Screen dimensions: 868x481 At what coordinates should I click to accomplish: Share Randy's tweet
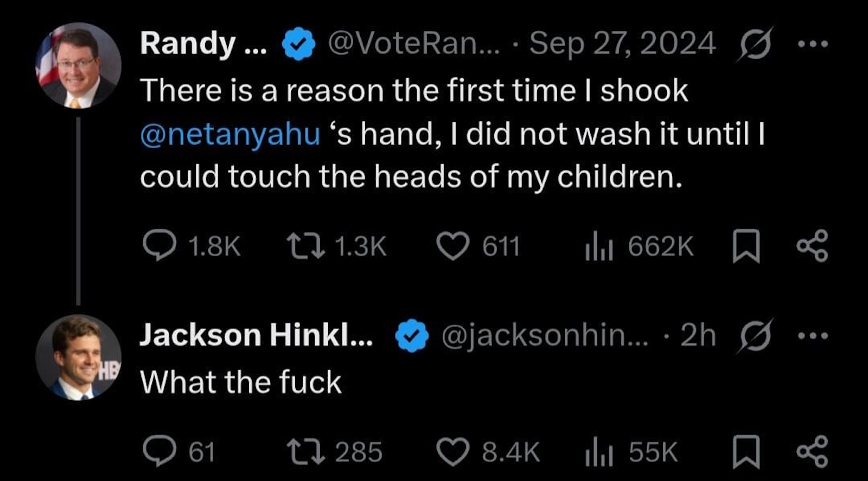click(x=812, y=246)
